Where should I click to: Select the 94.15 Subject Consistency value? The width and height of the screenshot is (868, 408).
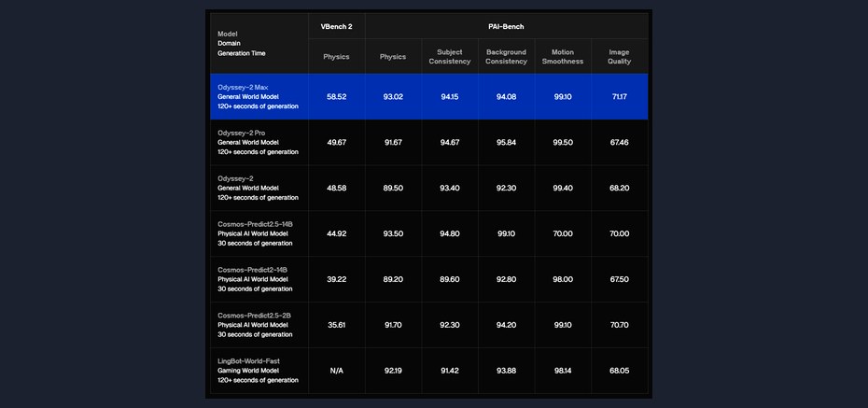point(450,97)
